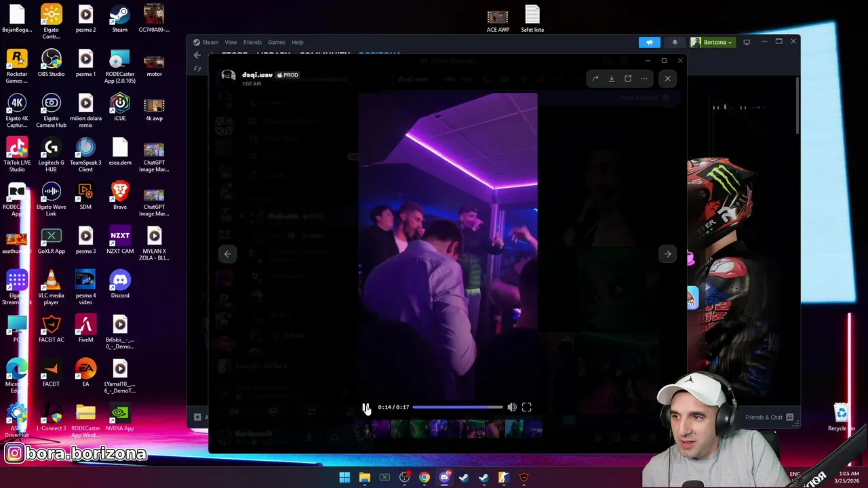Screen dimensions: 868x488
Task: Go to the next media with right arrow
Action: tap(667, 254)
